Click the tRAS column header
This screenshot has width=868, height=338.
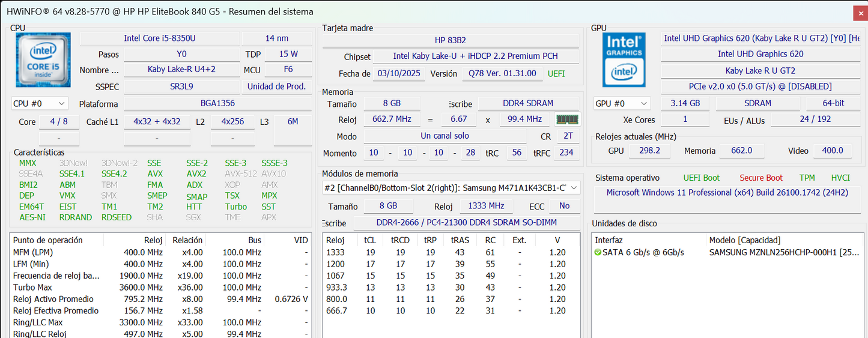click(x=460, y=240)
